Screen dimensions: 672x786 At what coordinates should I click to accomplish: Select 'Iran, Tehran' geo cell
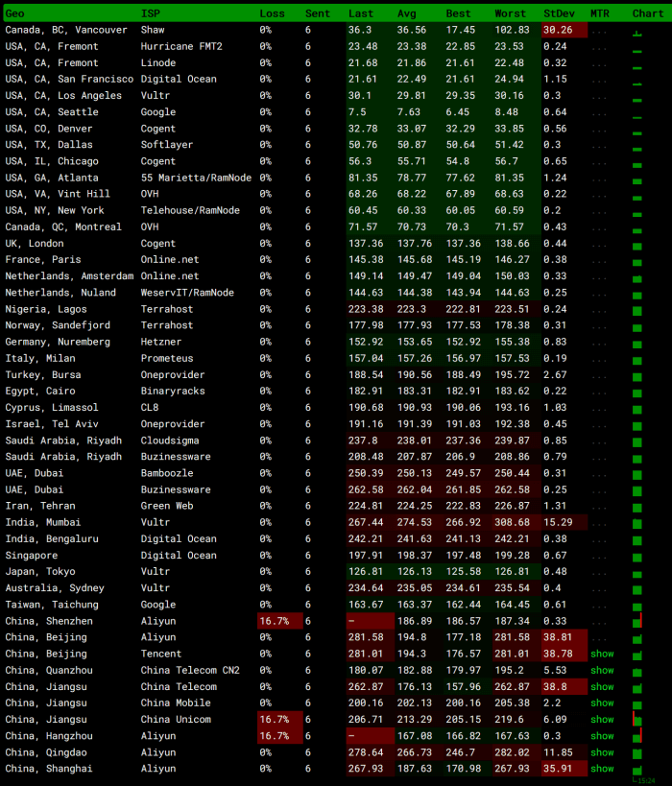point(40,506)
